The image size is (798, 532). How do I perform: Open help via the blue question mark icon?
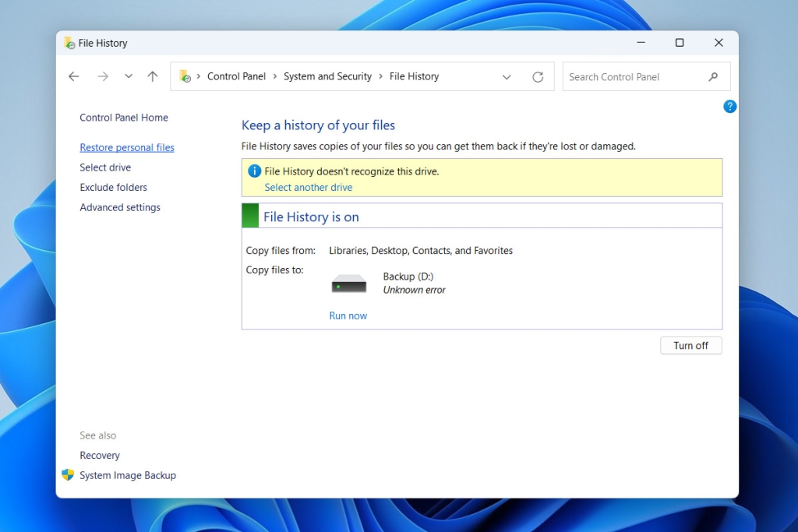point(729,106)
